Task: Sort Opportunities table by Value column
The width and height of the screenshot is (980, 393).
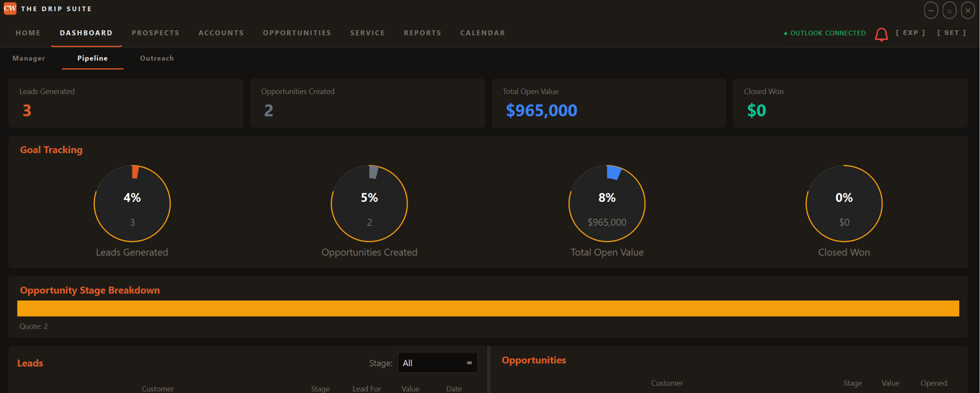Action: (890, 383)
